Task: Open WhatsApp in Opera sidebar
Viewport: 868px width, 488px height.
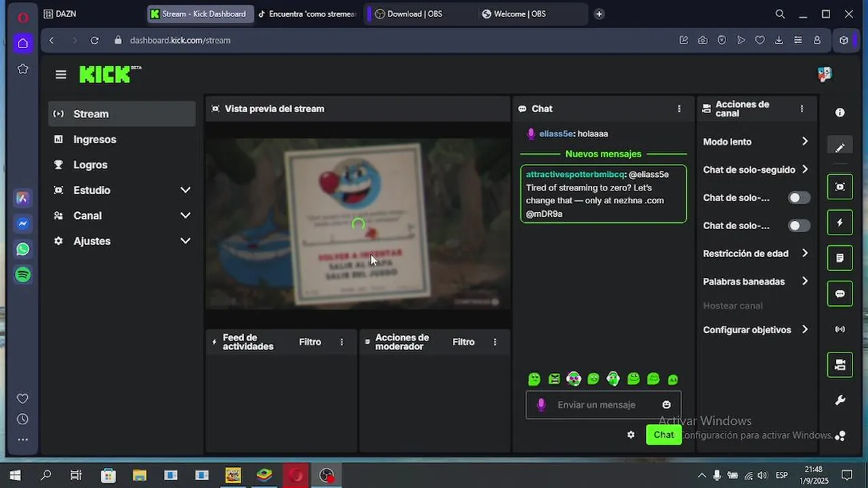Action: pos(23,249)
